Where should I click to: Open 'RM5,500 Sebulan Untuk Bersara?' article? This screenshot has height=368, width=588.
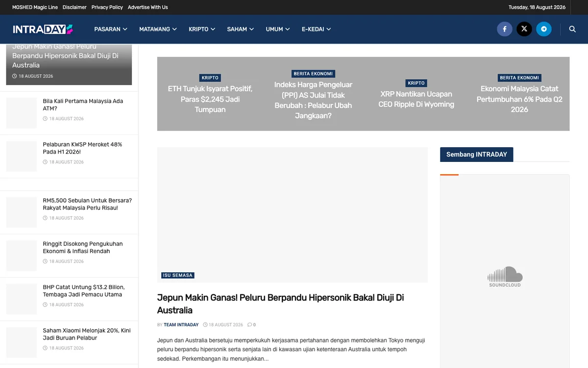pos(87,204)
